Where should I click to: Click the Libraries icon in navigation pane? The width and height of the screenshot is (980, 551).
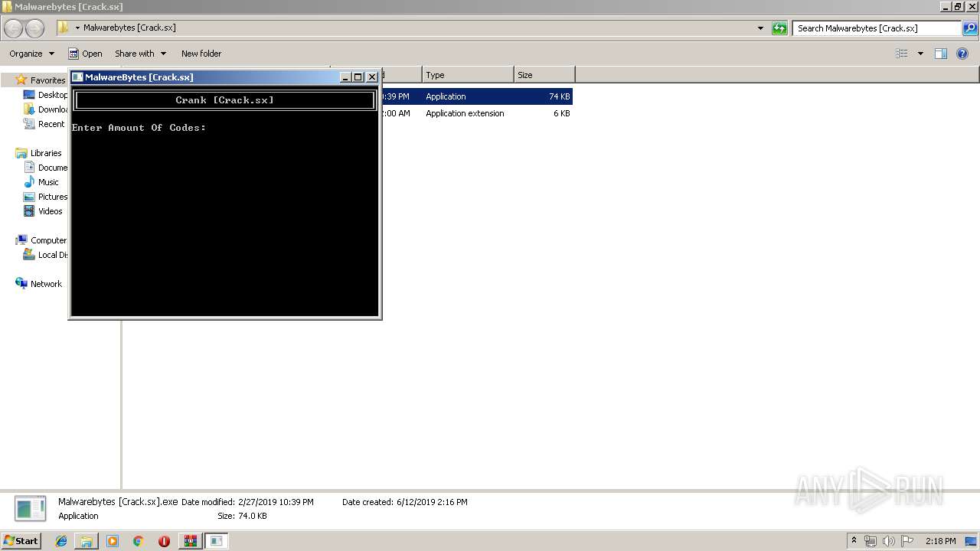point(21,153)
